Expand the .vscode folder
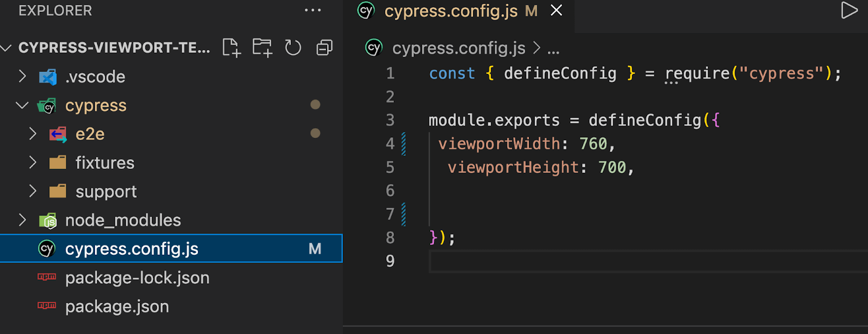This screenshot has height=334, width=868. point(23,77)
